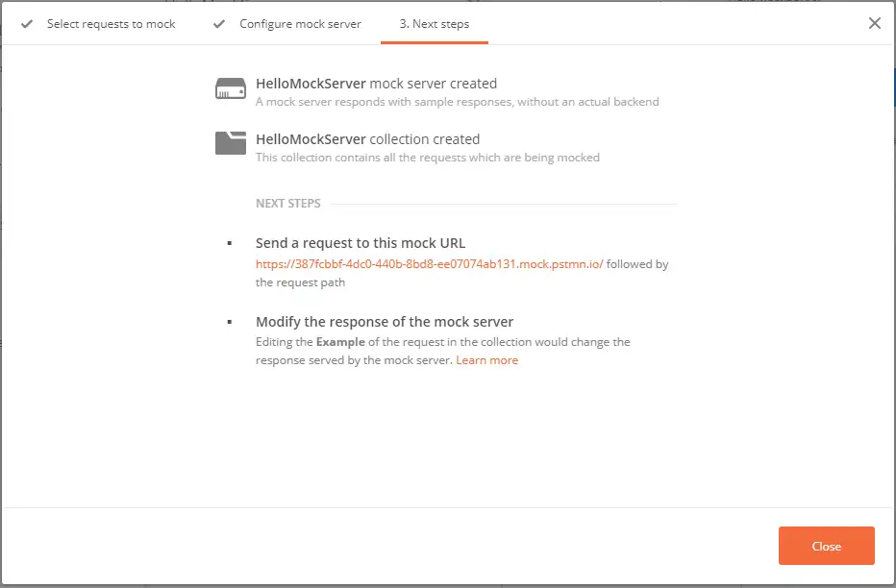Click the NEXT STEPS section heading
Viewport: 896px width, 588px height.
click(288, 204)
